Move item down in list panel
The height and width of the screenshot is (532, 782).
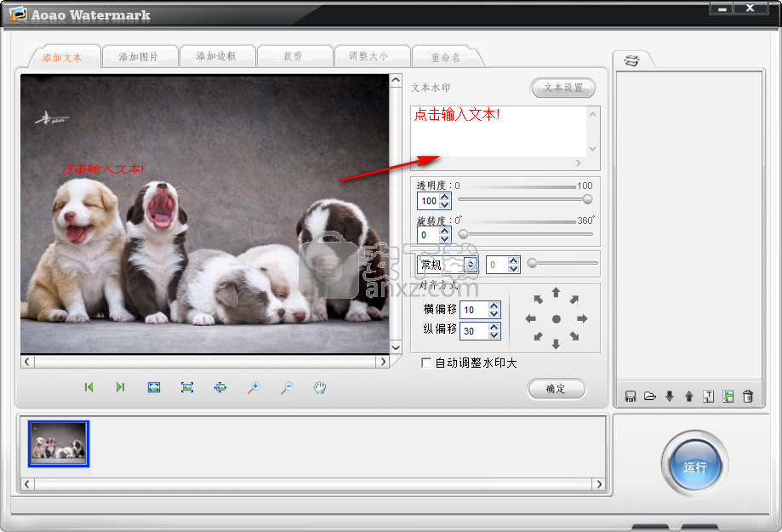pyautogui.click(x=670, y=397)
